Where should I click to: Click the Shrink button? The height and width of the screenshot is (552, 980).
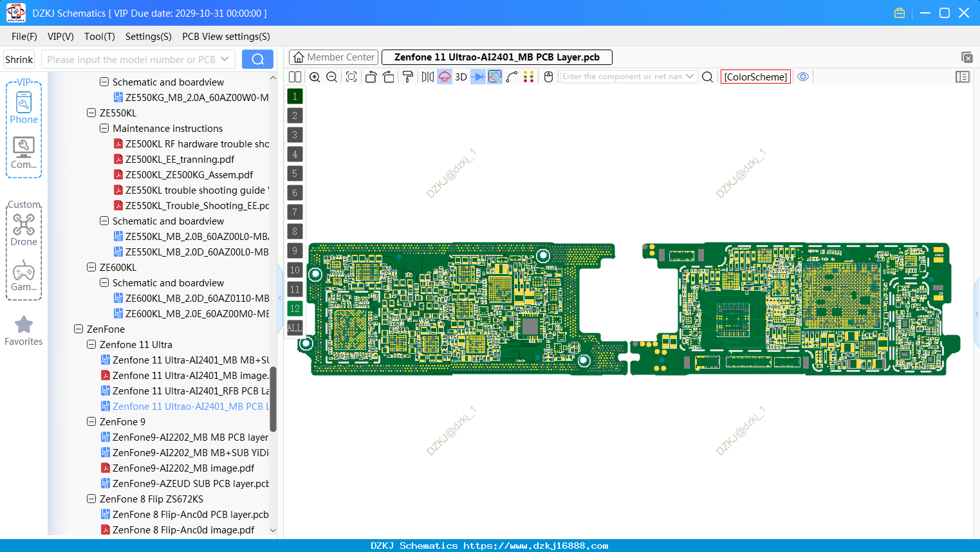[19, 60]
